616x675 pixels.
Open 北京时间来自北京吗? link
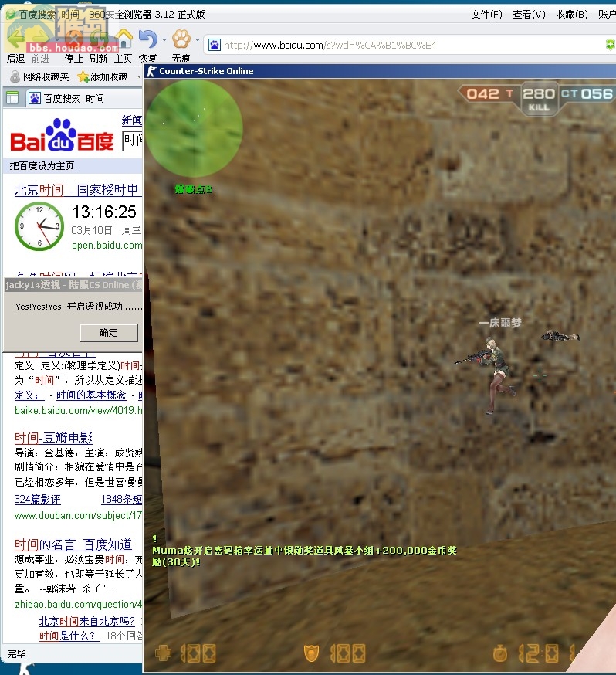tap(87, 621)
